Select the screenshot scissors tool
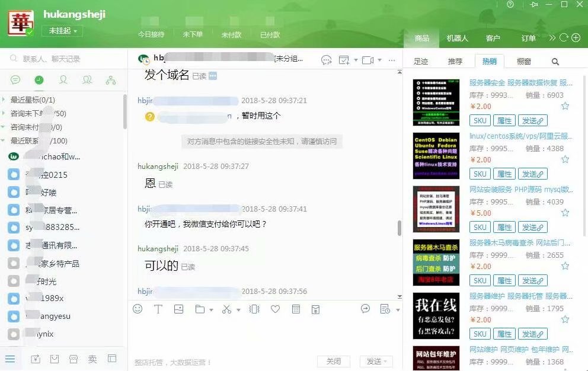 click(226, 309)
